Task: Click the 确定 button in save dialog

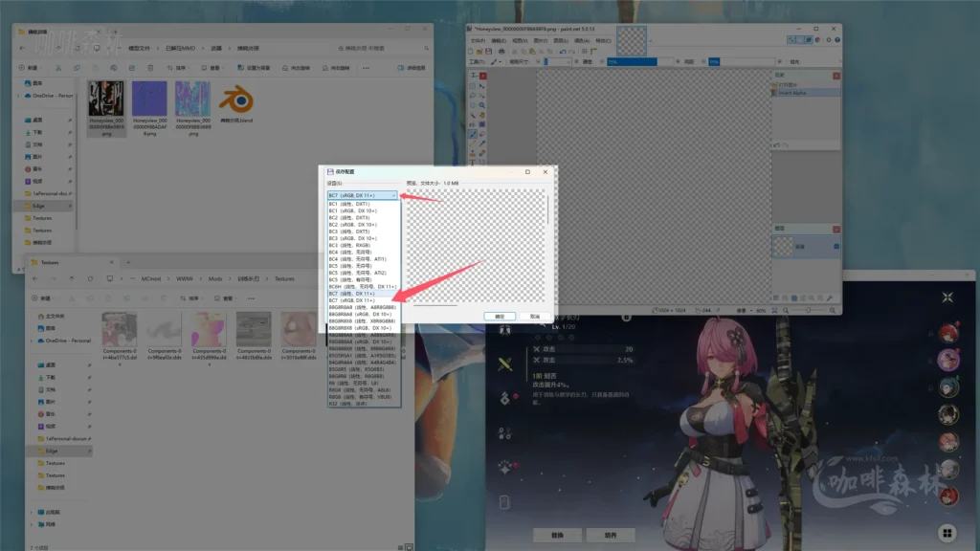Action: pos(499,316)
